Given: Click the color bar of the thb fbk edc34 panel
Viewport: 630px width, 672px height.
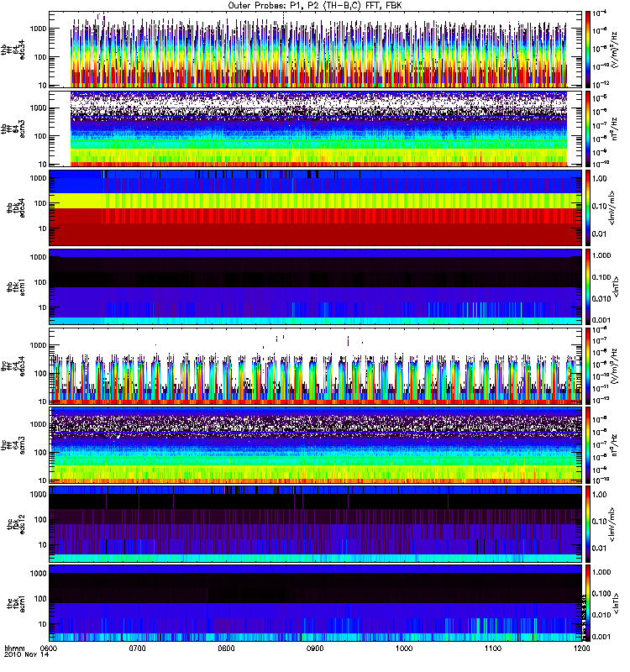Looking at the screenshot, I should click(x=588, y=207).
